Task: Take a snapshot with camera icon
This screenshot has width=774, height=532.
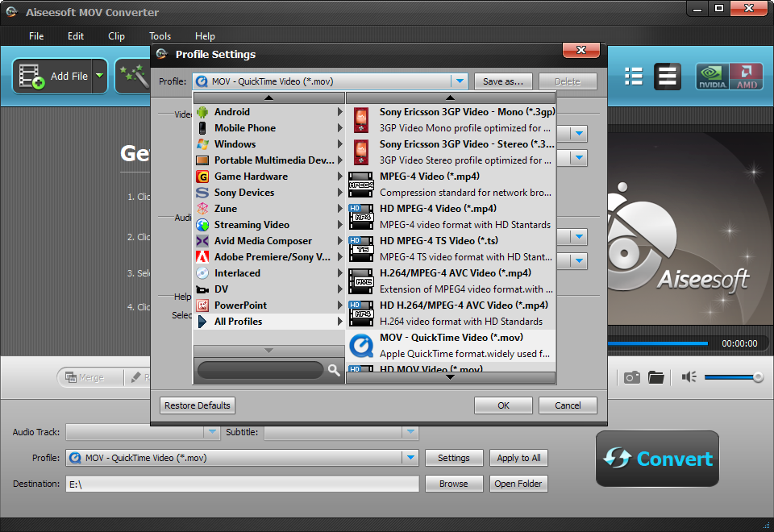Action: click(631, 377)
